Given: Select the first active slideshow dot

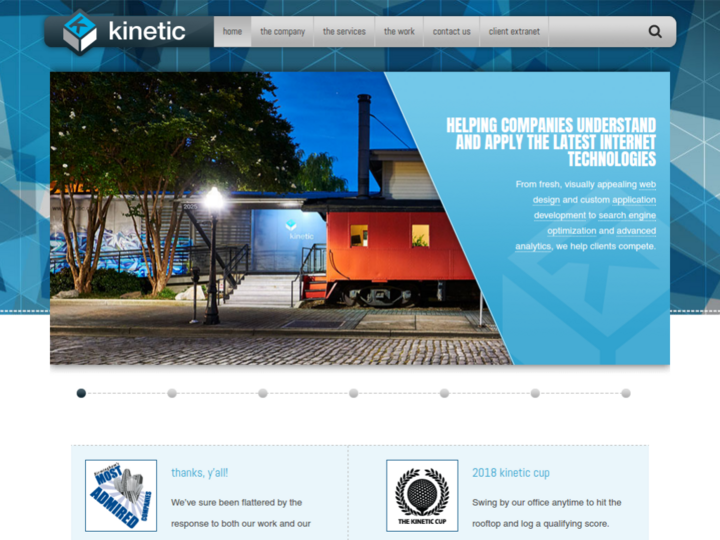Looking at the screenshot, I should [x=81, y=393].
